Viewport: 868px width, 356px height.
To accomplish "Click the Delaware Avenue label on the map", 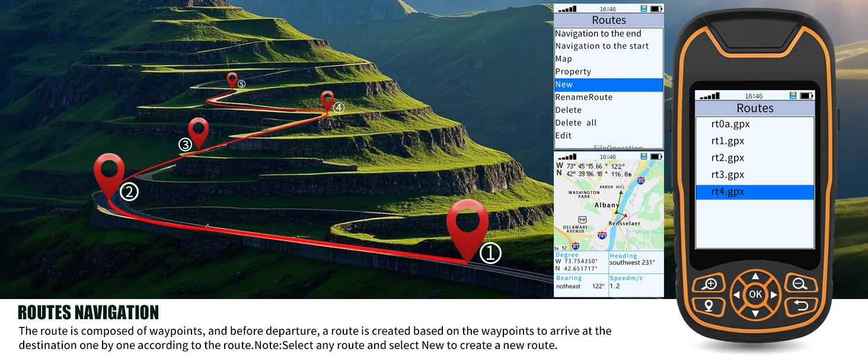I will (x=575, y=229).
